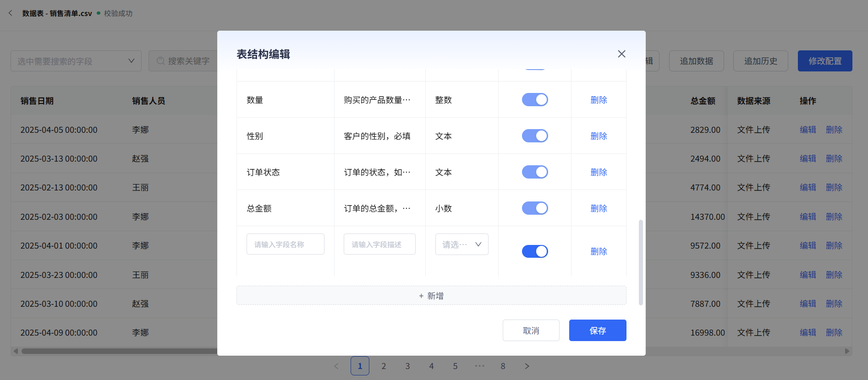The width and height of the screenshot is (868, 380).
Task: Go back using the top-left arrow icon
Action: 11,13
